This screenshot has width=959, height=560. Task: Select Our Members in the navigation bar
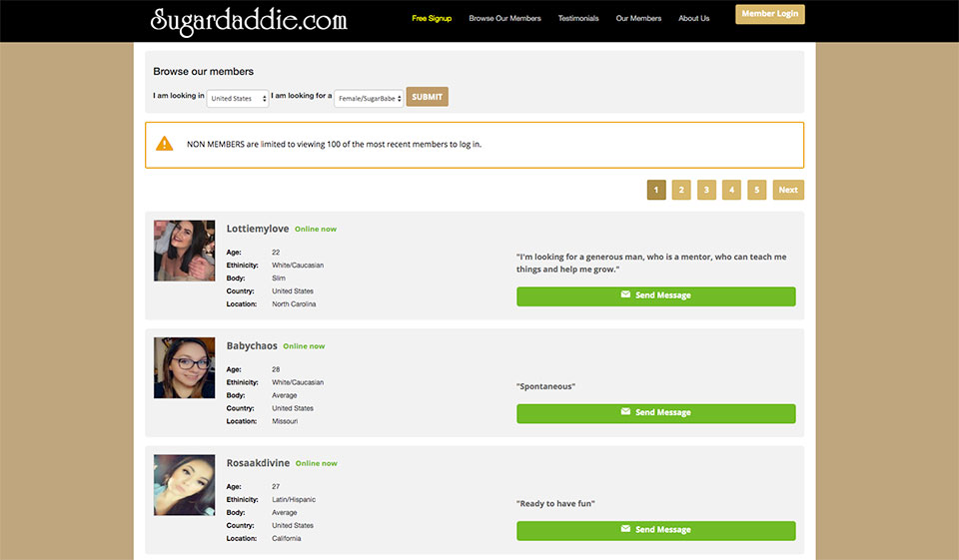638,19
